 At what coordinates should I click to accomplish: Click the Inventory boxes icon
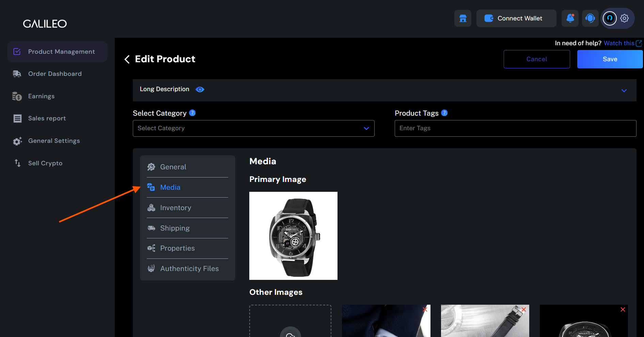(x=151, y=208)
